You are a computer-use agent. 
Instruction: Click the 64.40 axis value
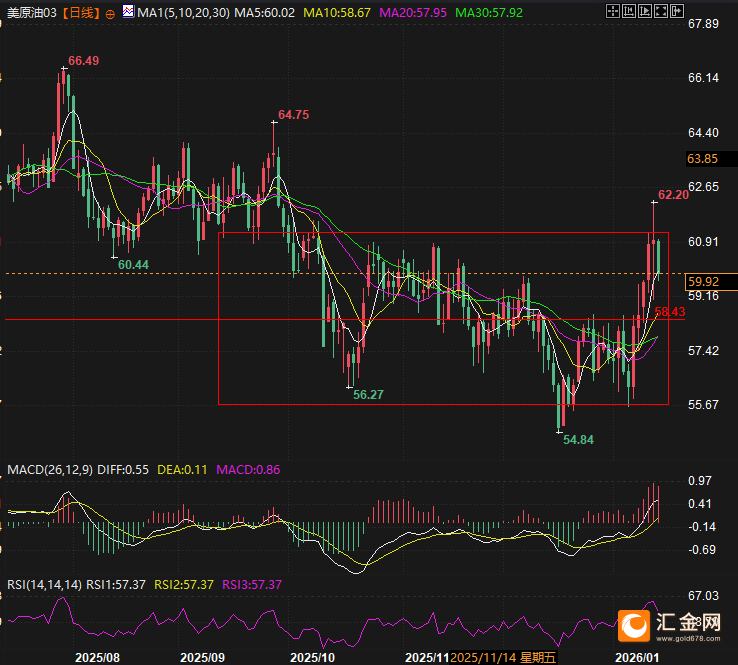coord(704,133)
